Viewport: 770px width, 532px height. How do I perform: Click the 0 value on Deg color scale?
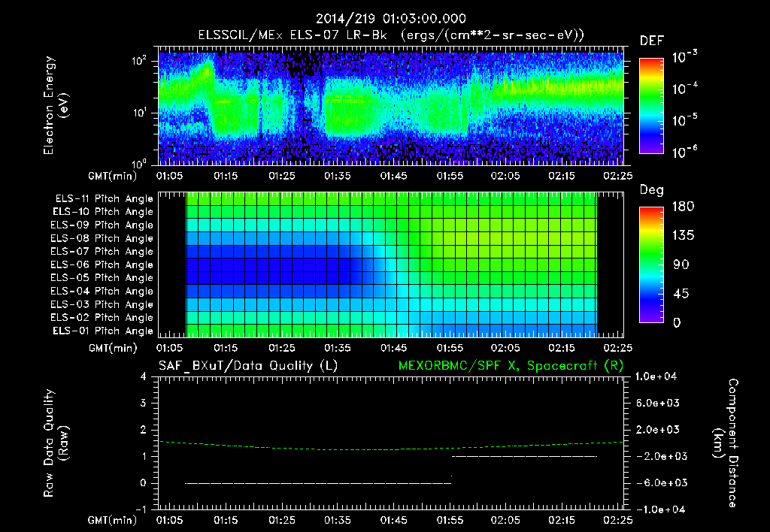(x=677, y=323)
